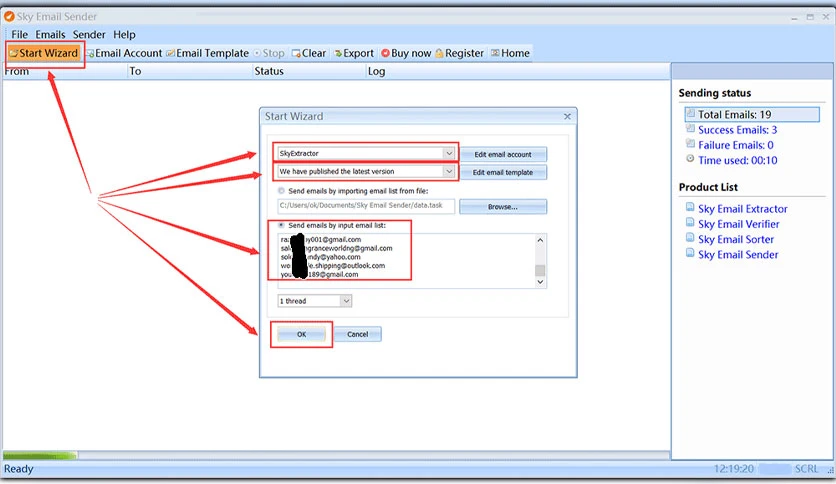836x484 pixels.
Task: Select the Total Emails: 19 status entry
Action: pos(752,115)
